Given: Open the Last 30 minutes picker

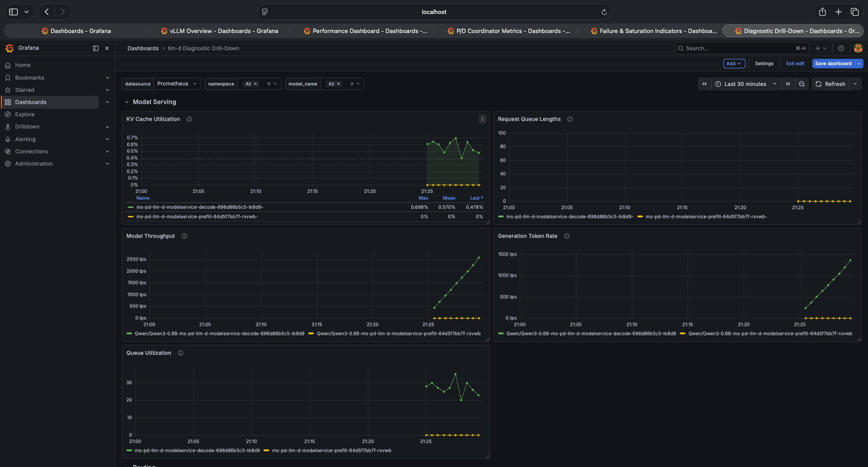Looking at the screenshot, I should (x=746, y=84).
